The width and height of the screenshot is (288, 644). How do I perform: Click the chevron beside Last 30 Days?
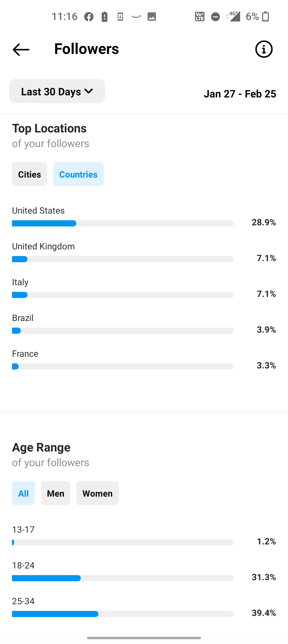coord(89,91)
